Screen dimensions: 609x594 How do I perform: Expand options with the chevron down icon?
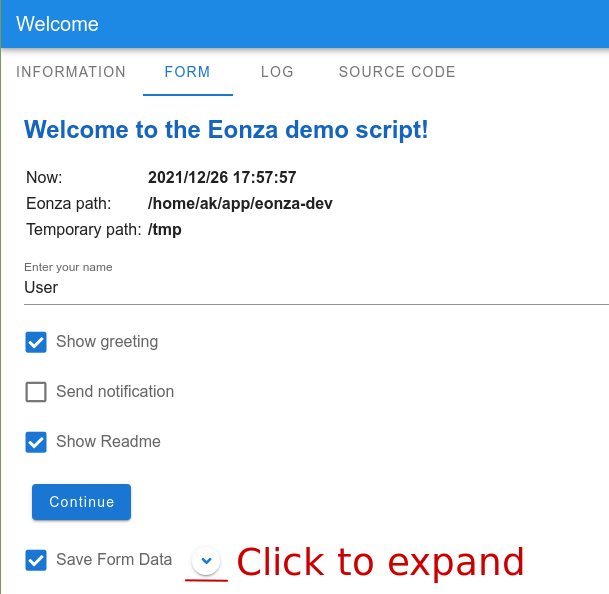click(x=206, y=561)
